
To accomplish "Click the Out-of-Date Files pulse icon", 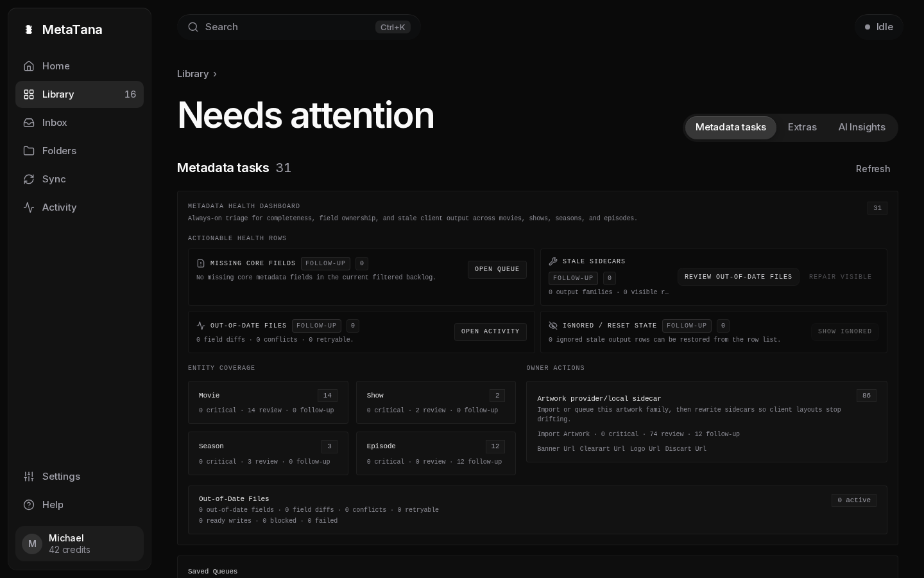I will click(201, 326).
